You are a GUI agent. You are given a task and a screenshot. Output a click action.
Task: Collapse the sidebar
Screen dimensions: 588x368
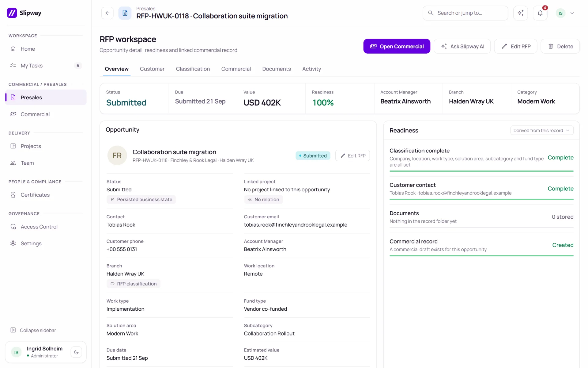click(x=33, y=330)
